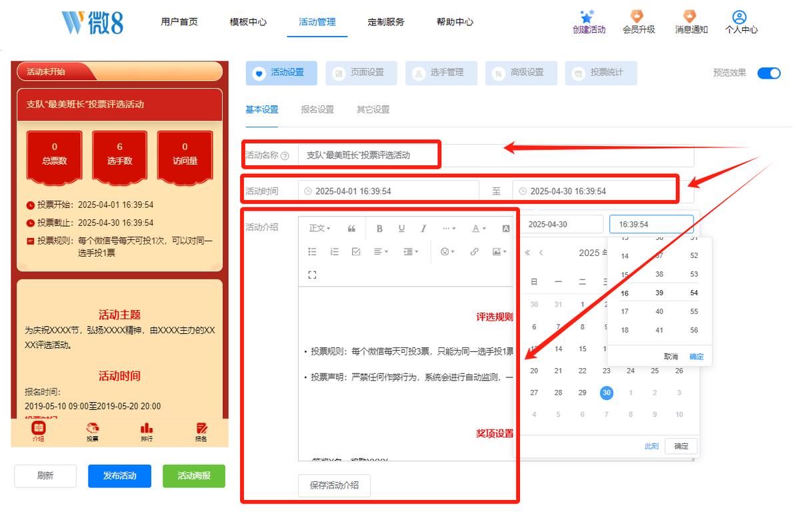Open the indent dropdown

click(411, 251)
